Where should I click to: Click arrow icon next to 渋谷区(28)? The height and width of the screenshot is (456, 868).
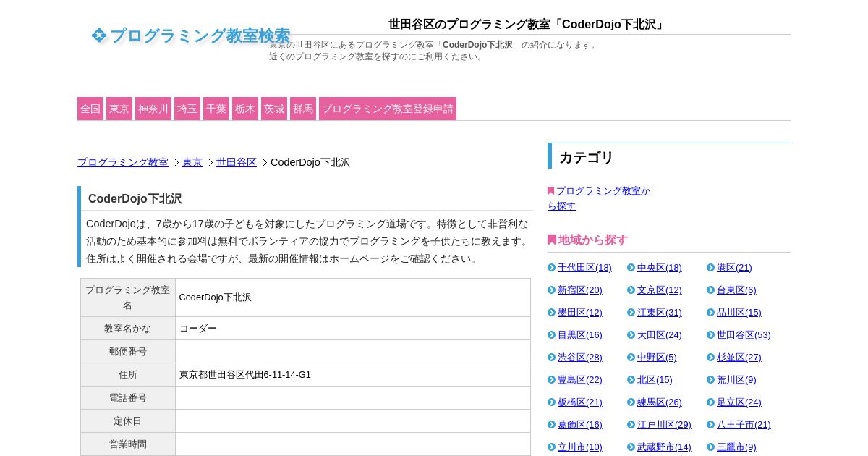point(552,358)
